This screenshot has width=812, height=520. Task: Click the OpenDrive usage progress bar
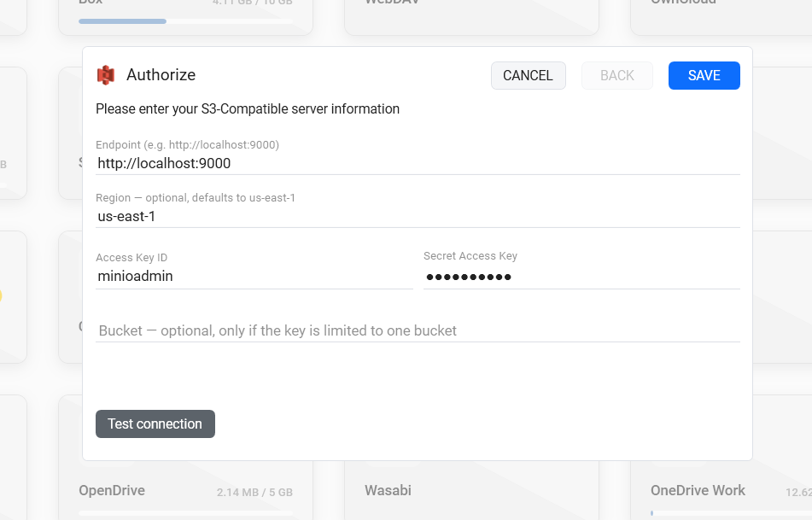(x=185, y=513)
